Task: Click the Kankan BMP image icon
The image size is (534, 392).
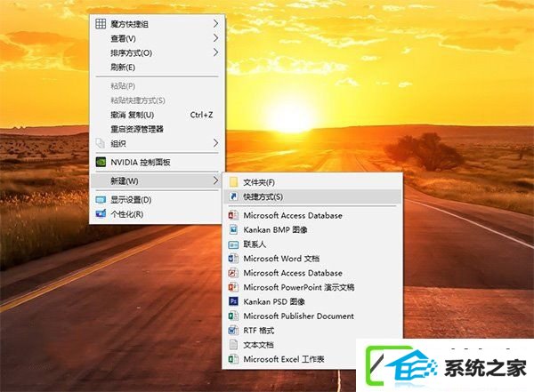Action: [x=233, y=229]
